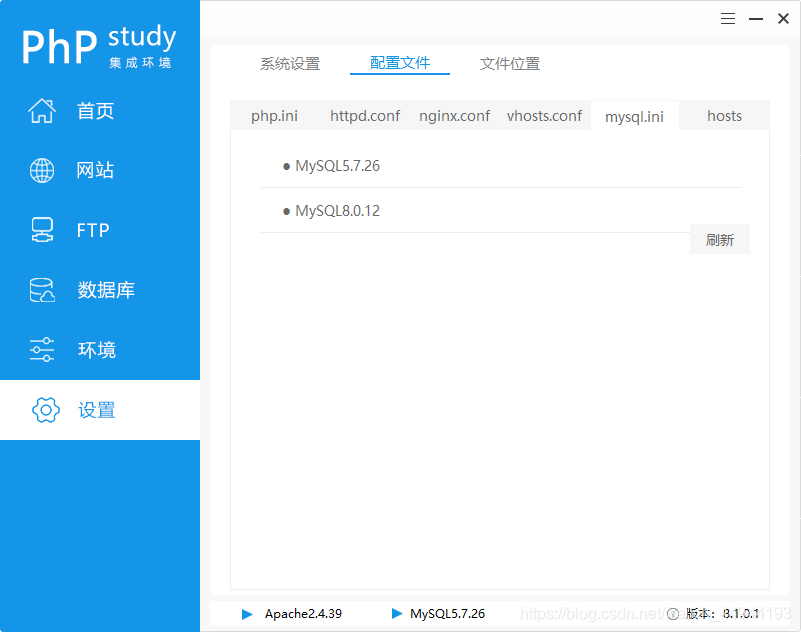801x632 pixels.
Task: Switch to the 系统设置 tab
Action: click(x=289, y=62)
